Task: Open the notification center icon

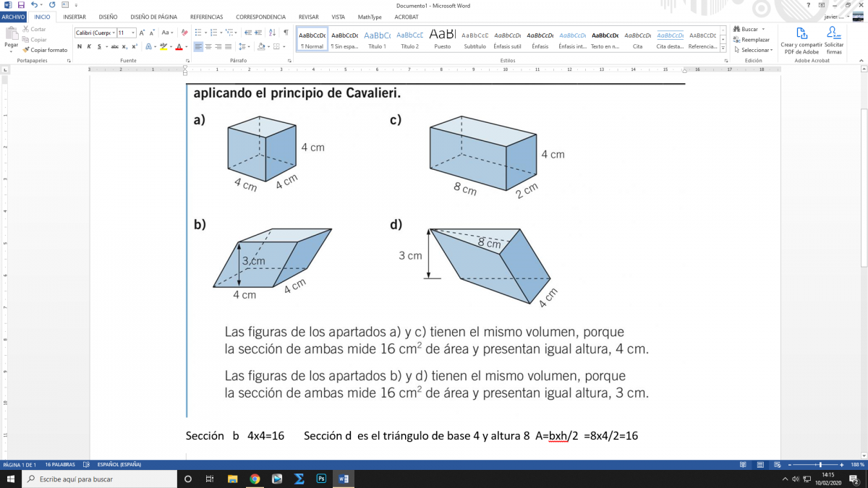Action: 856,479
